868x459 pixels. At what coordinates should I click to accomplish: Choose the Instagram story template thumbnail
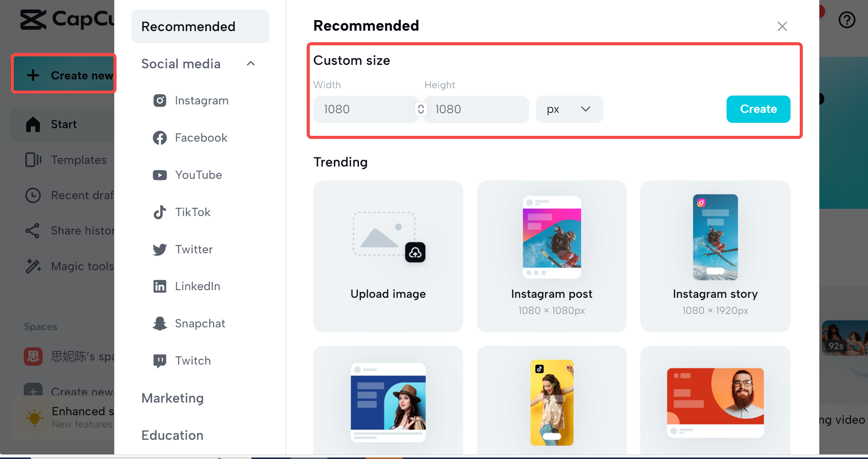coord(715,237)
